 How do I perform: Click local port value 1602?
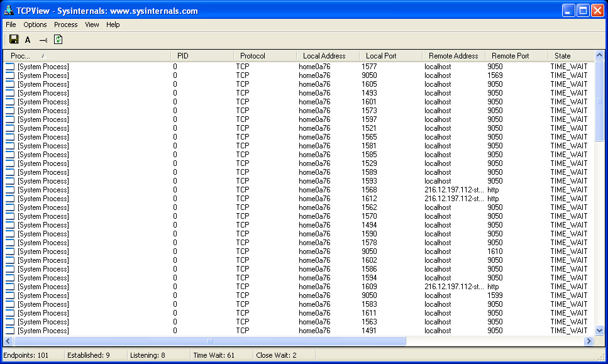369,260
